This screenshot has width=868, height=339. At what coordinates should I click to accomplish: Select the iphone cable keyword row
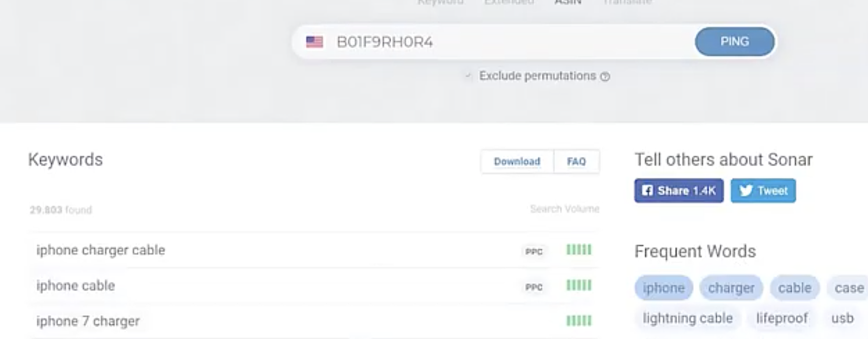(x=314, y=286)
